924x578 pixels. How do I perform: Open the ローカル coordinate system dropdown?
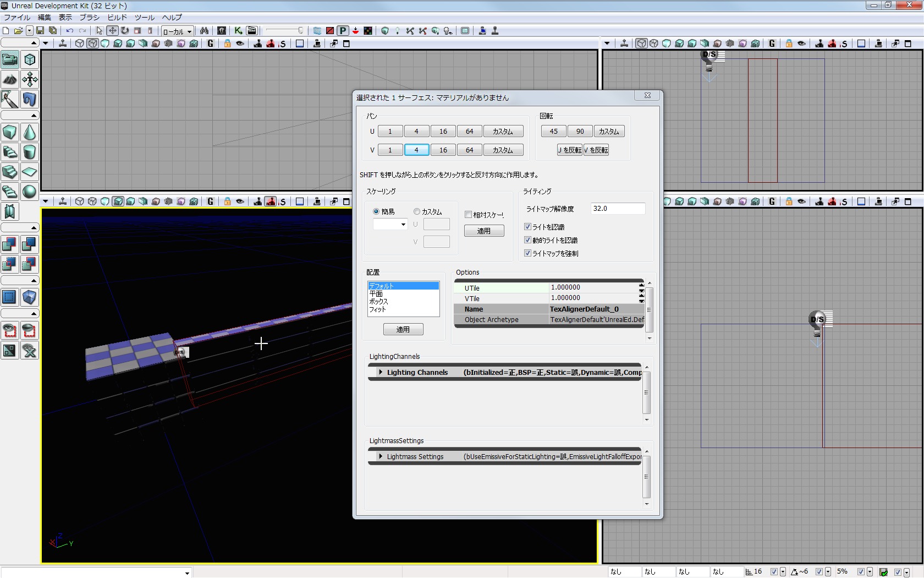coord(177,31)
